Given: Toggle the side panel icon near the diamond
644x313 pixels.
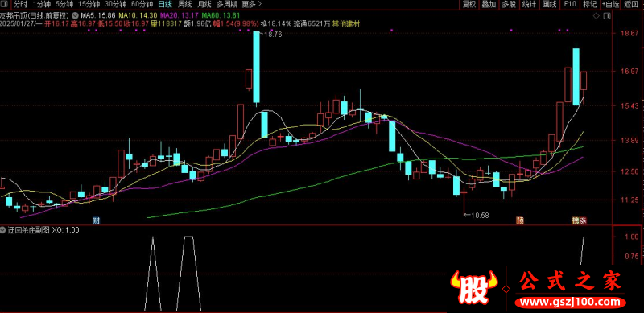Looking at the screenshot, I should click(x=608, y=15).
